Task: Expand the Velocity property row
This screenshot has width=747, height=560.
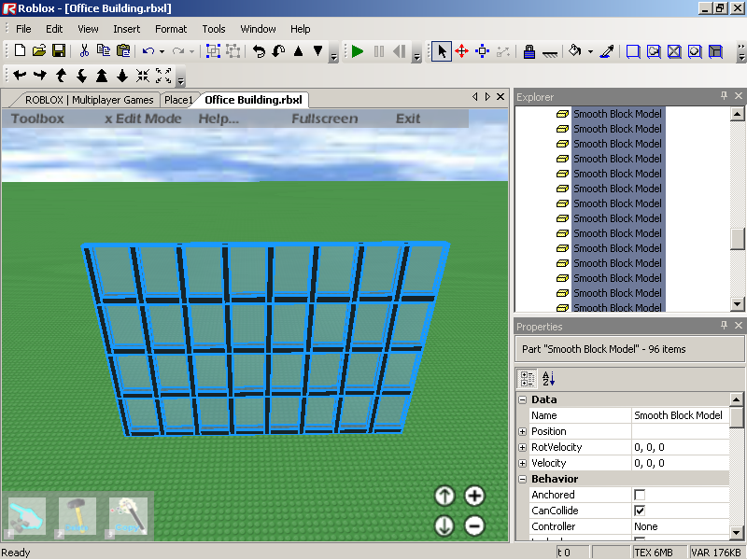Action: pos(523,463)
